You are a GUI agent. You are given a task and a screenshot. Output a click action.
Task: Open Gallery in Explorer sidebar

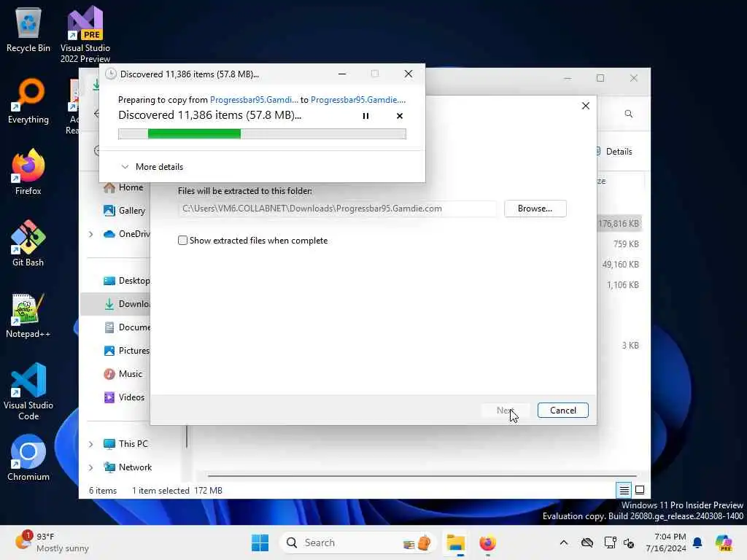[125, 211]
